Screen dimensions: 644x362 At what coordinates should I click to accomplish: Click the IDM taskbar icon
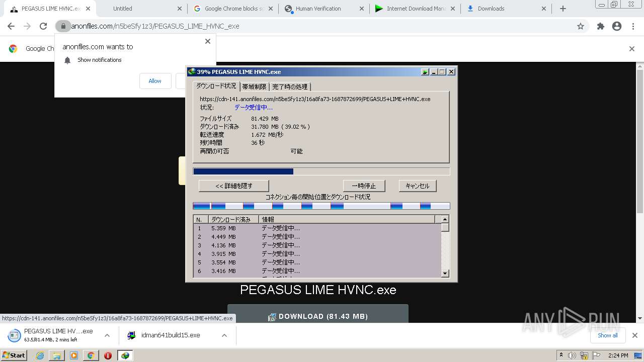pyautogui.click(x=125, y=355)
